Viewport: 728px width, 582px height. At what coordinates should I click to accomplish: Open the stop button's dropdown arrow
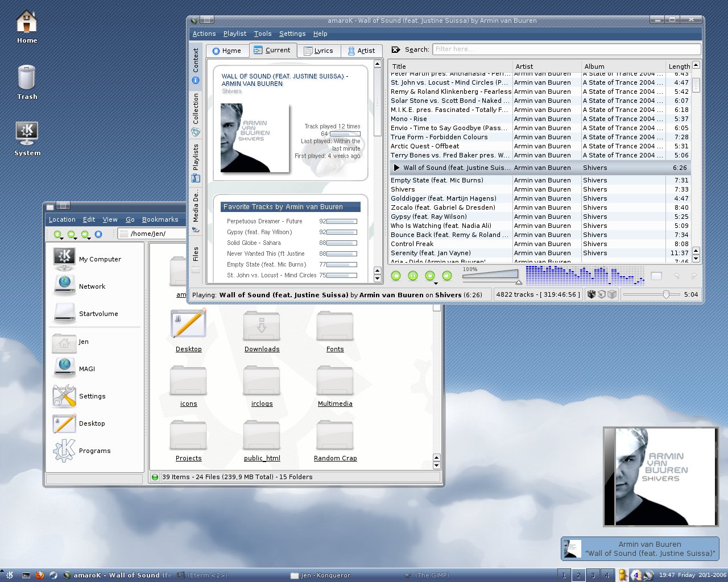436,283
